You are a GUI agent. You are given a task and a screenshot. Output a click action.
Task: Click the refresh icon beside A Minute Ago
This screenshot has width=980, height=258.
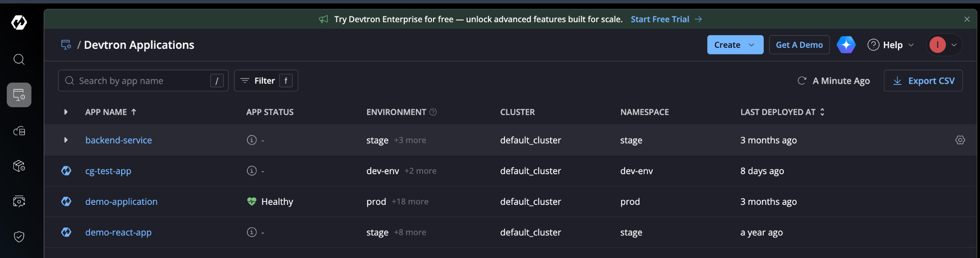(802, 81)
